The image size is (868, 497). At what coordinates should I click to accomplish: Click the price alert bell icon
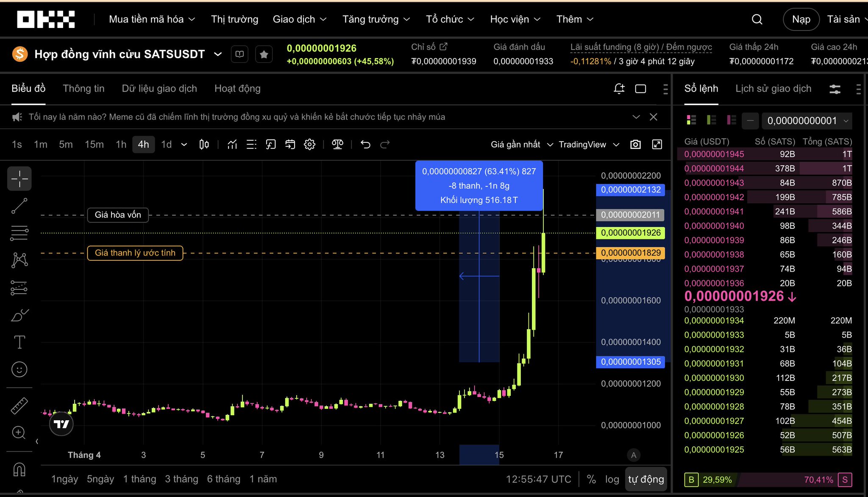[x=619, y=89]
